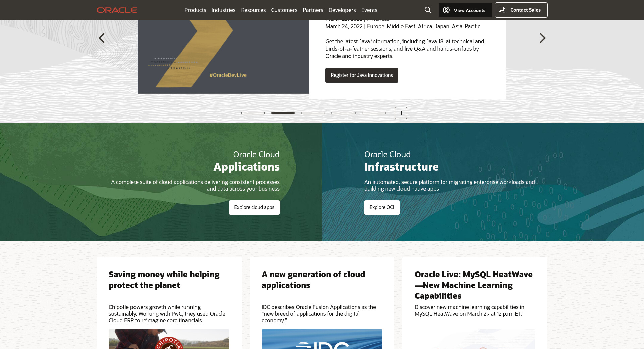
Task: Expand the Industries navigation menu
Action: tap(223, 10)
